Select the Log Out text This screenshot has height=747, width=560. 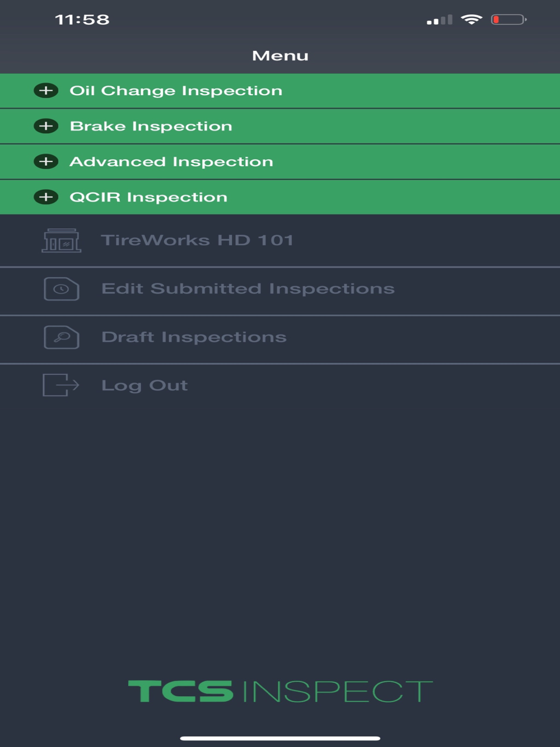point(144,385)
